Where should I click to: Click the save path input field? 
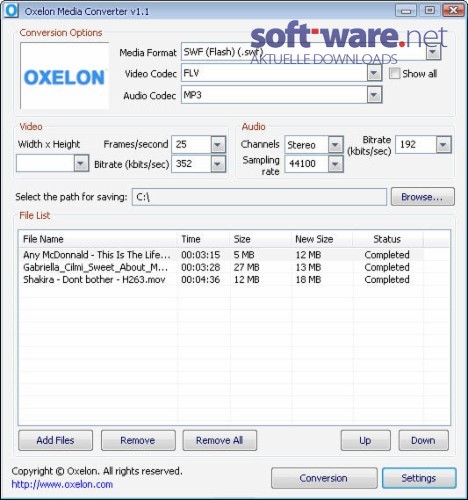click(259, 197)
